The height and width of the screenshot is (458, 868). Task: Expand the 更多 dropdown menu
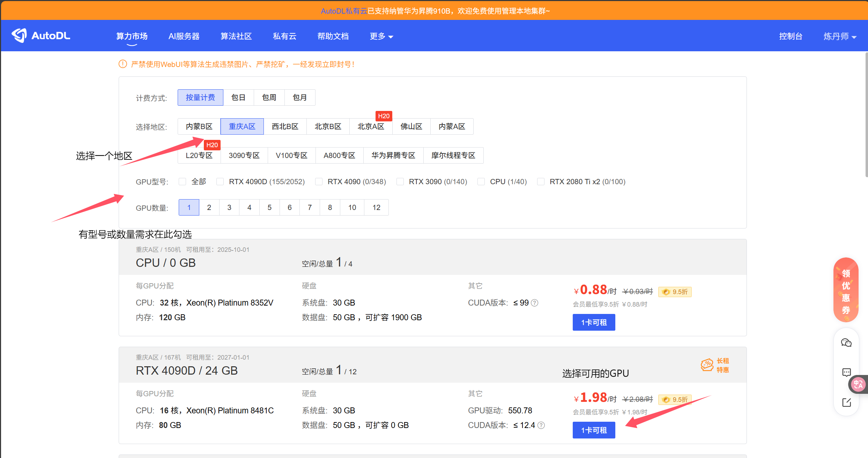(381, 36)
